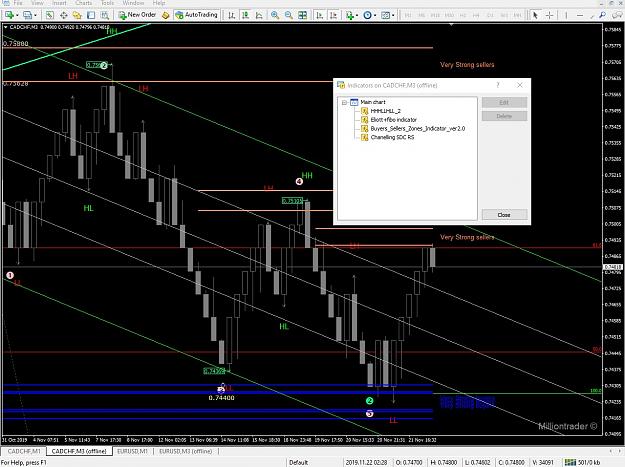
Task: Click the green 0.74400 price label on chart
Action: tap(222, 398)
